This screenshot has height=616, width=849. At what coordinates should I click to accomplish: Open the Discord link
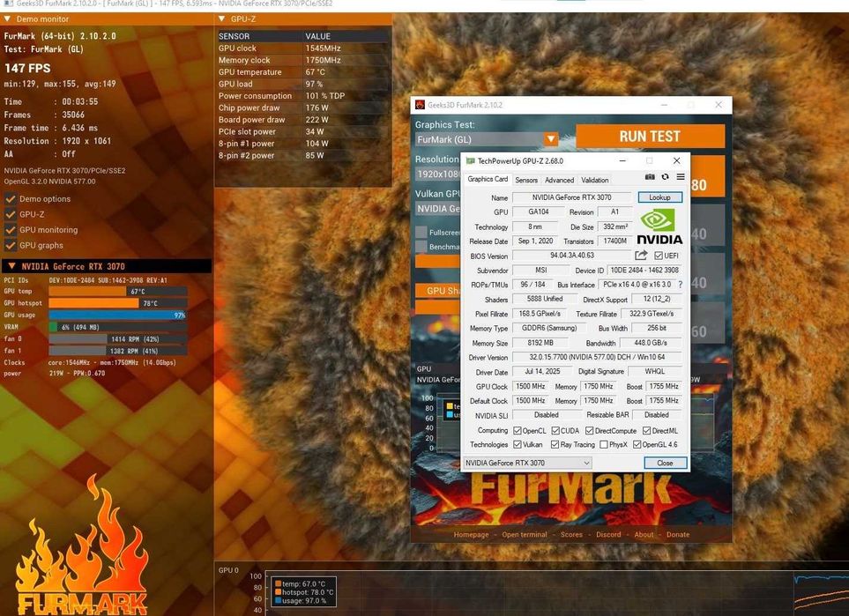click(608, 534)
